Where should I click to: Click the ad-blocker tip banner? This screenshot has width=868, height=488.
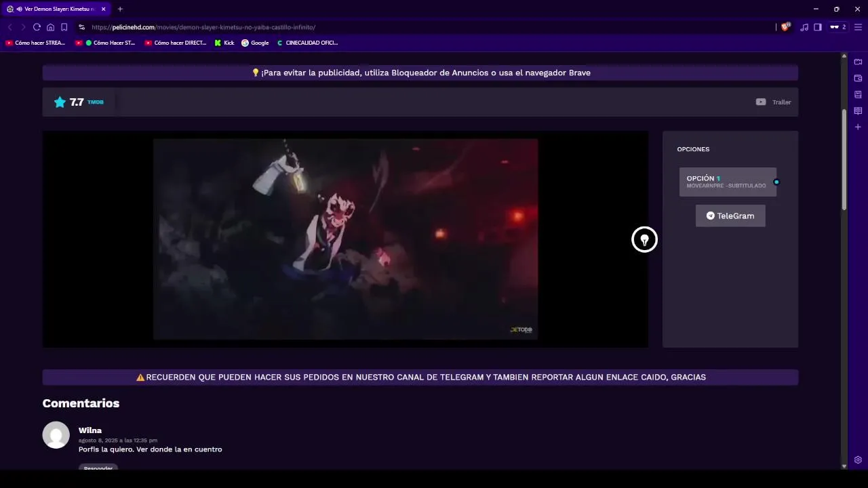420,73
